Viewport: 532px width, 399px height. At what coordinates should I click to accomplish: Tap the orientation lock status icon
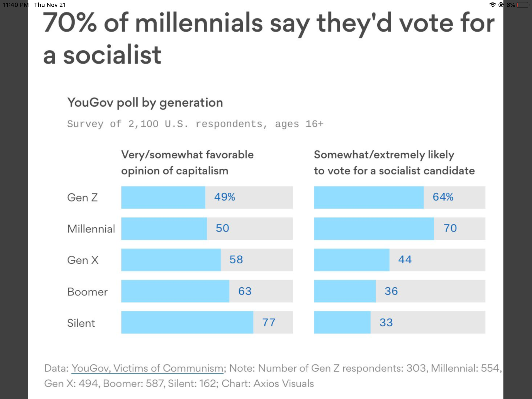501,5
